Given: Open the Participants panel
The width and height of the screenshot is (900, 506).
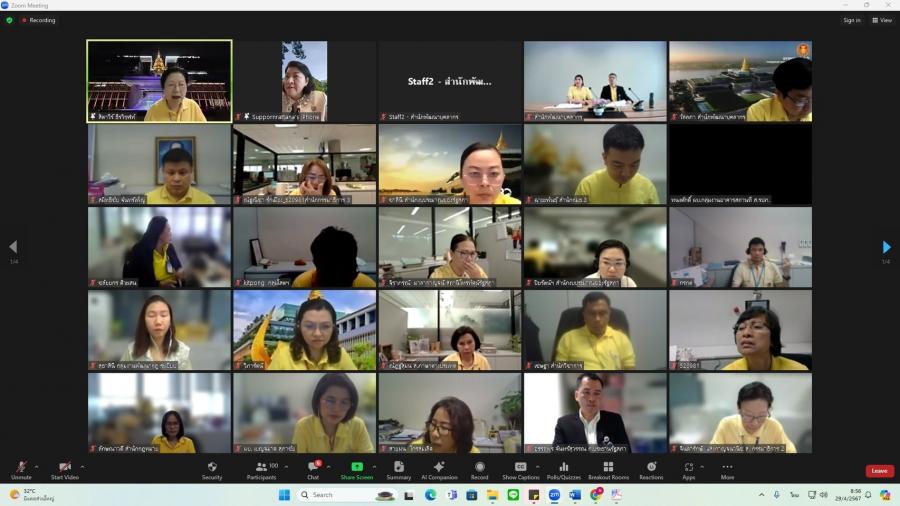Looking at the screenshot, I should pos(261,469).
